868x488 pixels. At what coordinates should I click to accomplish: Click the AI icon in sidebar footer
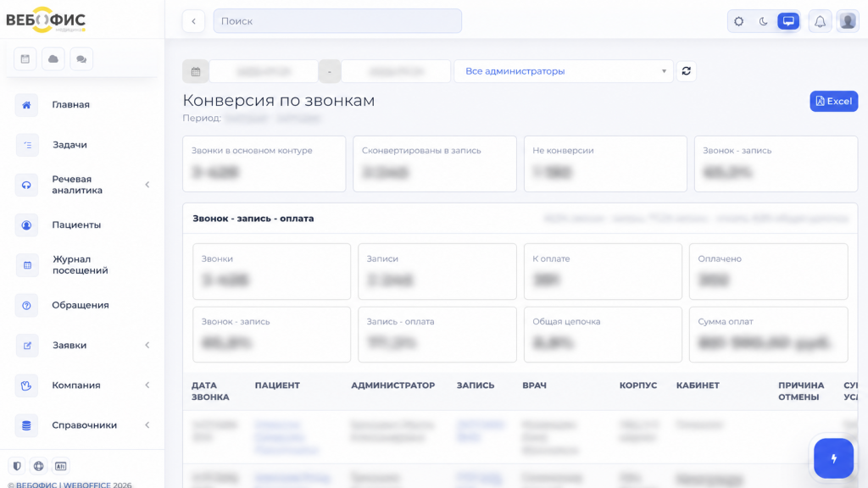click(60, 466)
